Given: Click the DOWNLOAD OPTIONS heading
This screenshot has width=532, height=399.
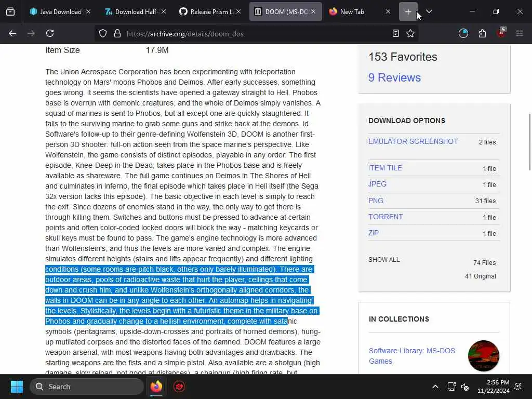Looking at the screenshot, I should (407, 121).
